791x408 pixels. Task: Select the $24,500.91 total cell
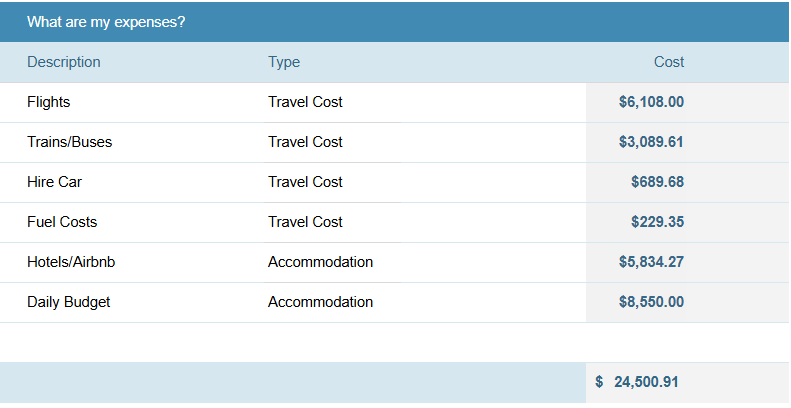pyautogui.click(x=688, y=382)
